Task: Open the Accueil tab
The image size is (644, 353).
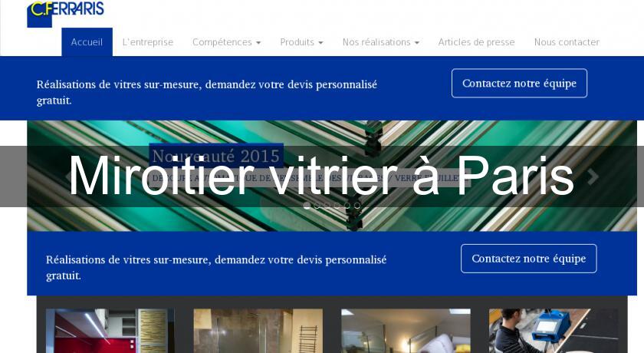Action: 87,42
